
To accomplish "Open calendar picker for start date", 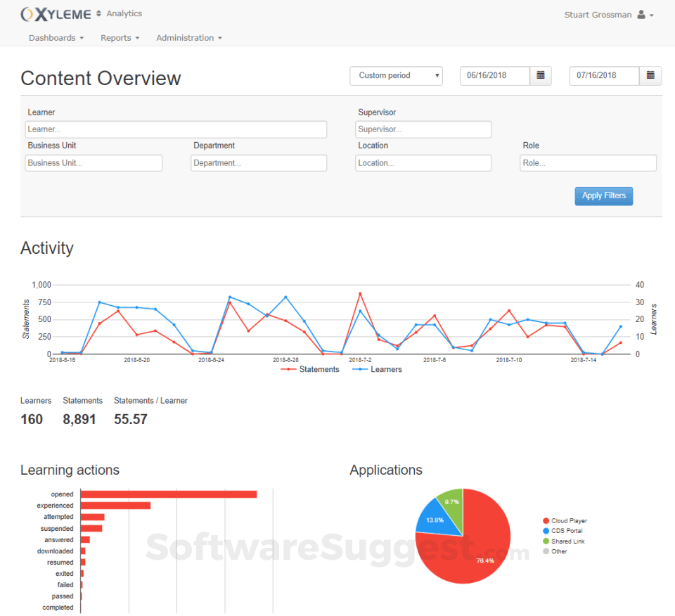I will click(541, 76).
